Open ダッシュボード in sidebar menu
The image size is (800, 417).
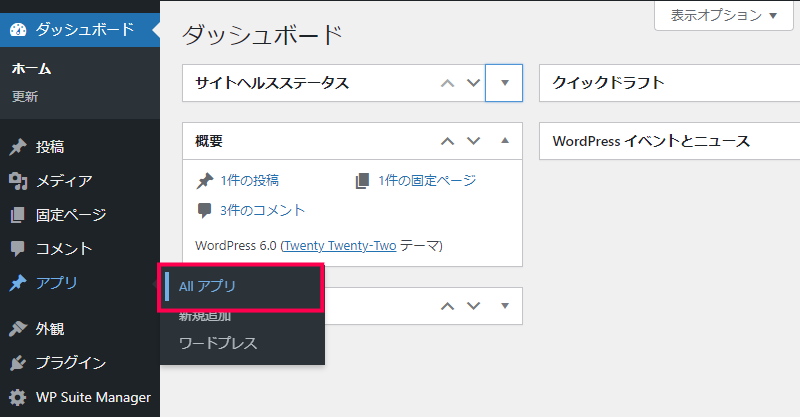(80, 30)
